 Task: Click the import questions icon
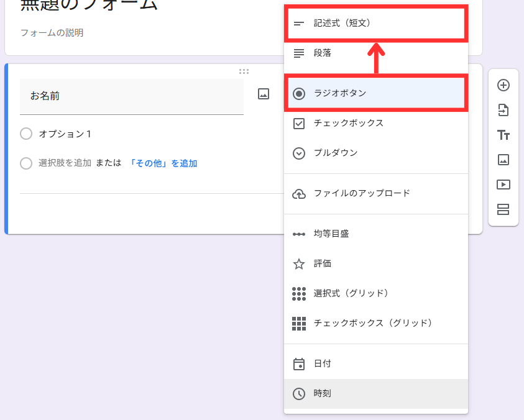(503, 110)
